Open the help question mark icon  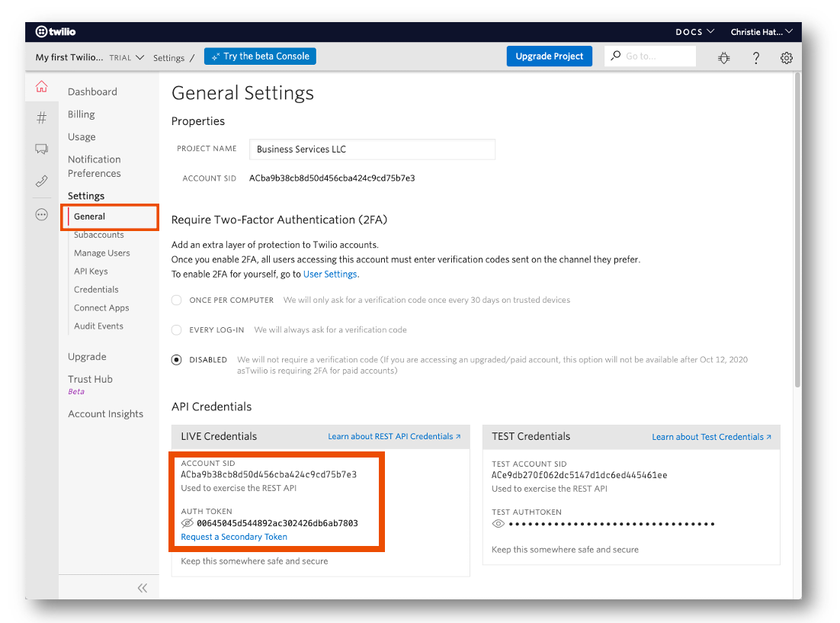pos(756,57)
